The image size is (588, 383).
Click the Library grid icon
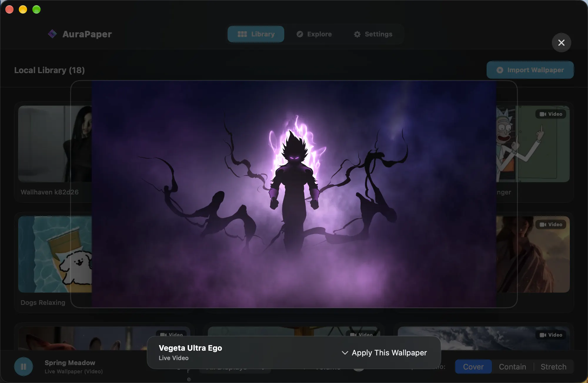tap(242, 34)
